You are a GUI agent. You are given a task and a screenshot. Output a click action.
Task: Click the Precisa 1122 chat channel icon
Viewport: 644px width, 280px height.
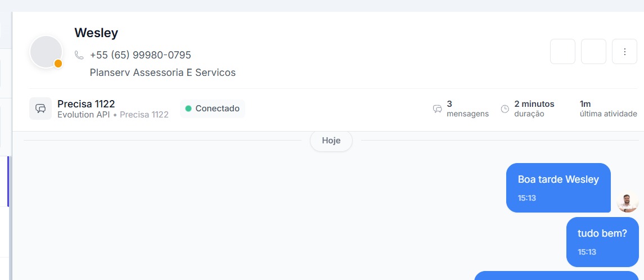click(x=40, y=109)
